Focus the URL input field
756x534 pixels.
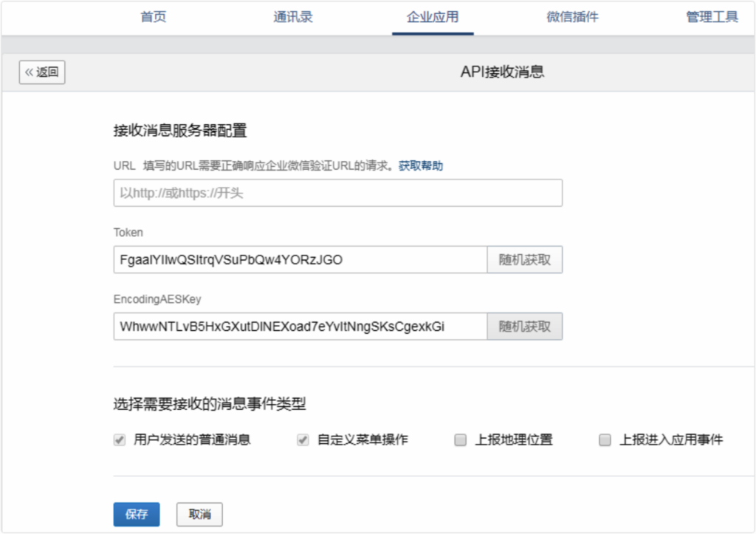tap(337, 193)
